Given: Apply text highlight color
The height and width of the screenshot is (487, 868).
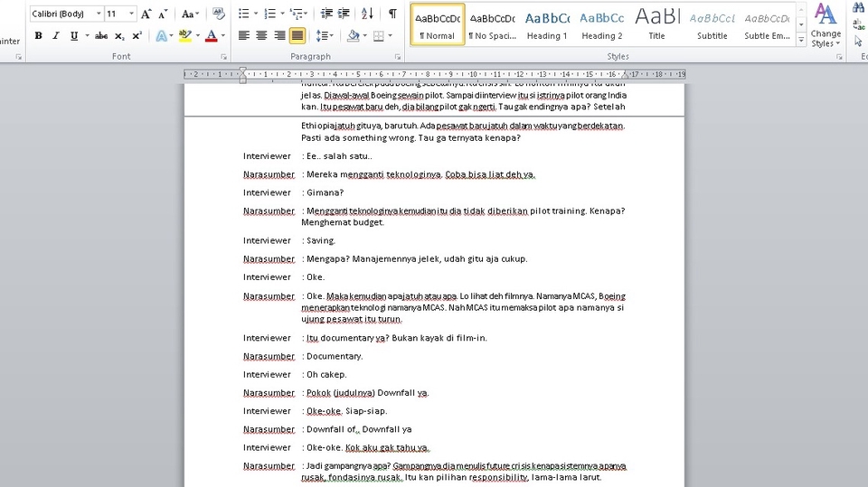Looking at the screenshot, I should click(184, 36).
